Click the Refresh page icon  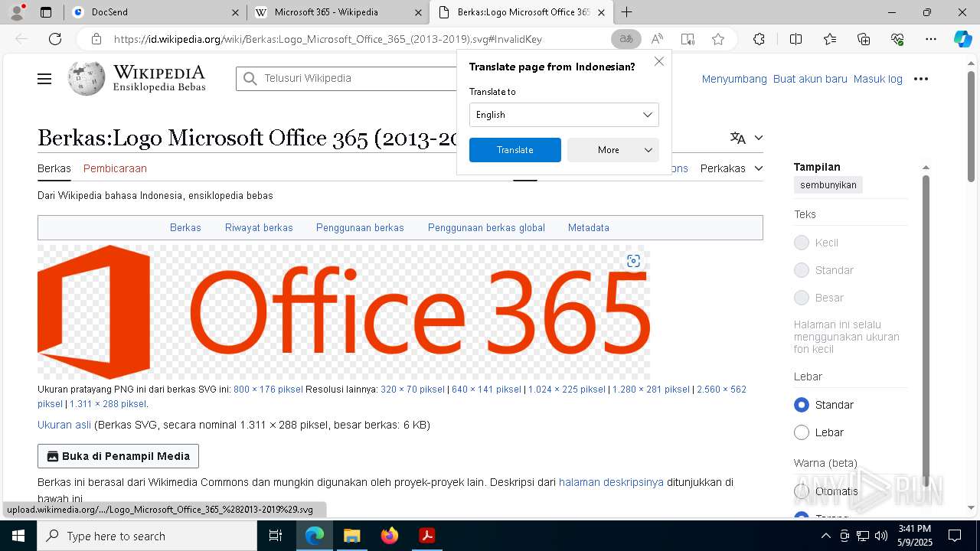(x=55, y=39)
